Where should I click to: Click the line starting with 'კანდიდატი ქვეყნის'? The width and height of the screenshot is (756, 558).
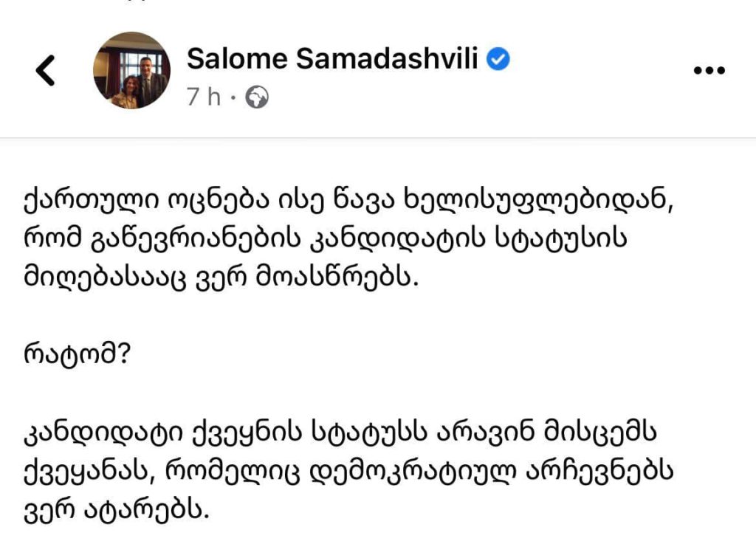340,433
